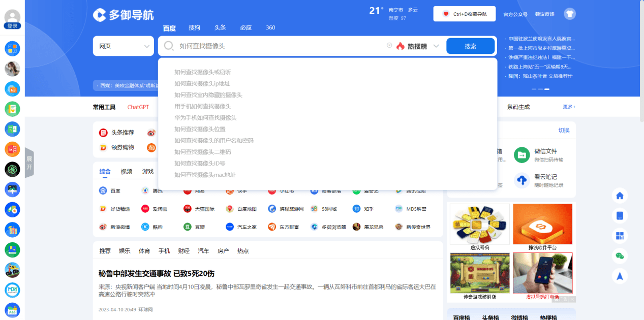This screenshot has width=644, height=320.
Task: Toggle the panel using 切换
Action: pyautogui.click(x=564, y=131)
